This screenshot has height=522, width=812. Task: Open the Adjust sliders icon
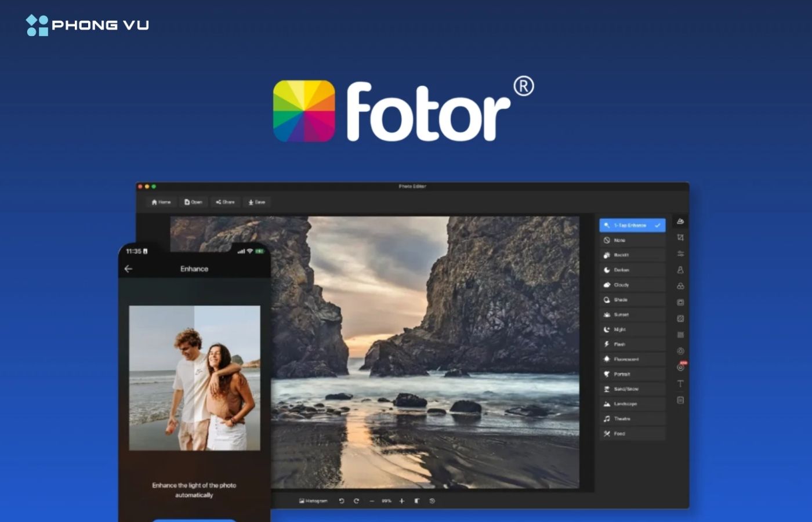pos(680,254)
